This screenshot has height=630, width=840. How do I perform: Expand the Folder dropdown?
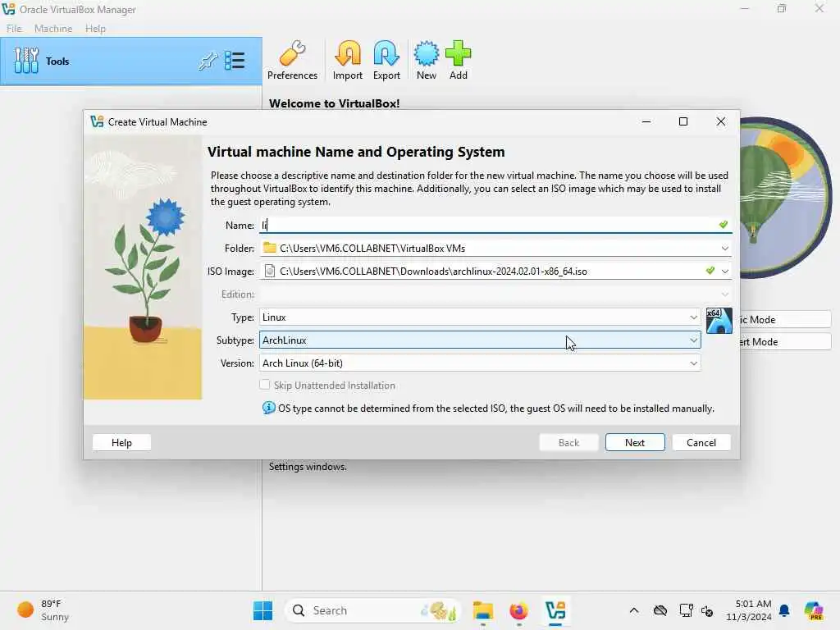coord(724,248)
